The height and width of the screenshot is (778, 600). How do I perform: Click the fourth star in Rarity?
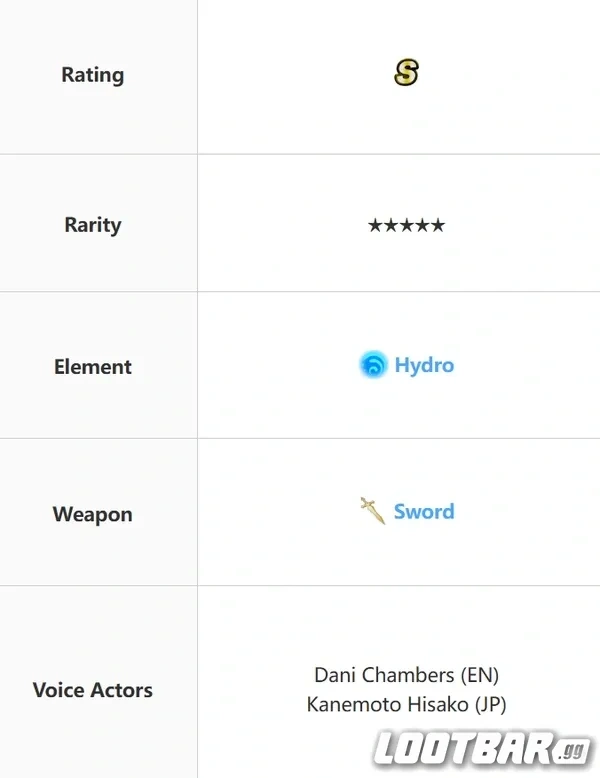point(422,226)
